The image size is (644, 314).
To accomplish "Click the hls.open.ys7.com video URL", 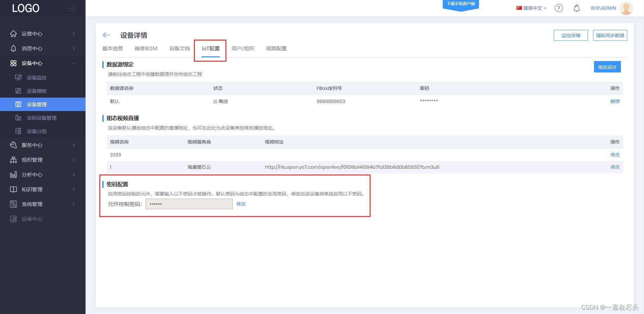I will [x=352, y=167].
